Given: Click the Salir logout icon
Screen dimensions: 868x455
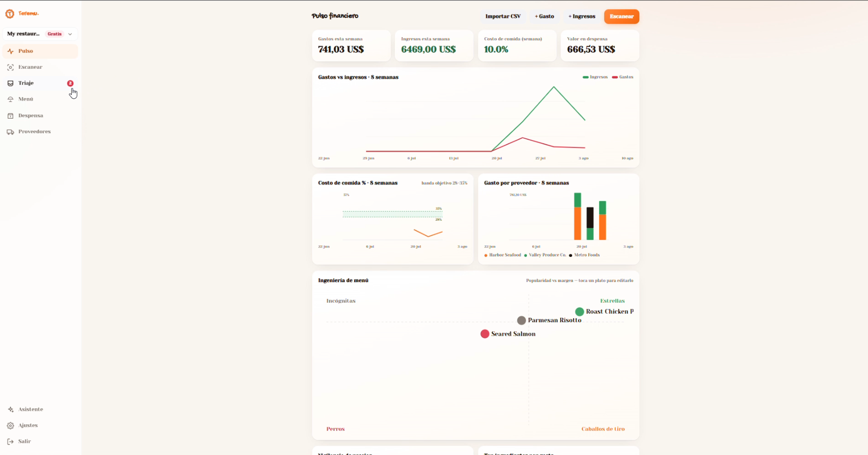Looking at the screenshot, I should 11,441.
